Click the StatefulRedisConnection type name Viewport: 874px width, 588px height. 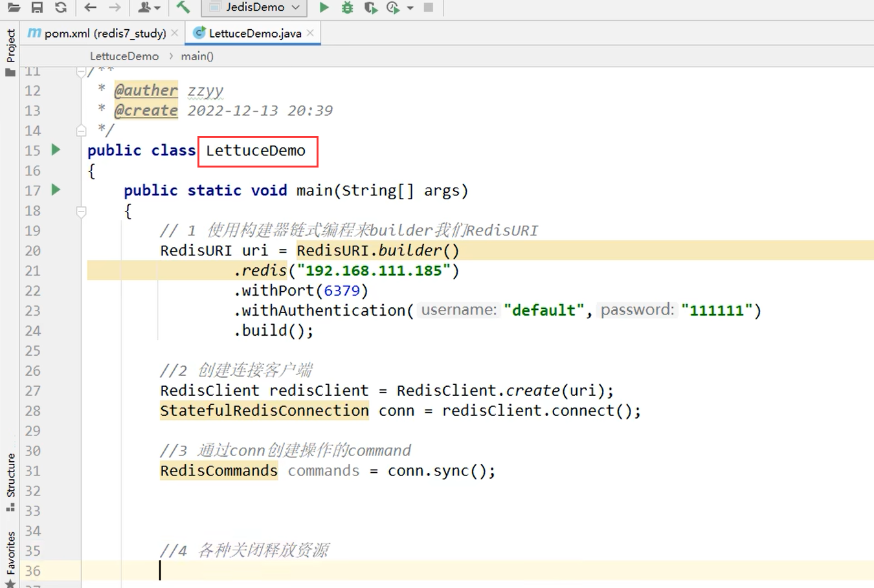[265, 411]
